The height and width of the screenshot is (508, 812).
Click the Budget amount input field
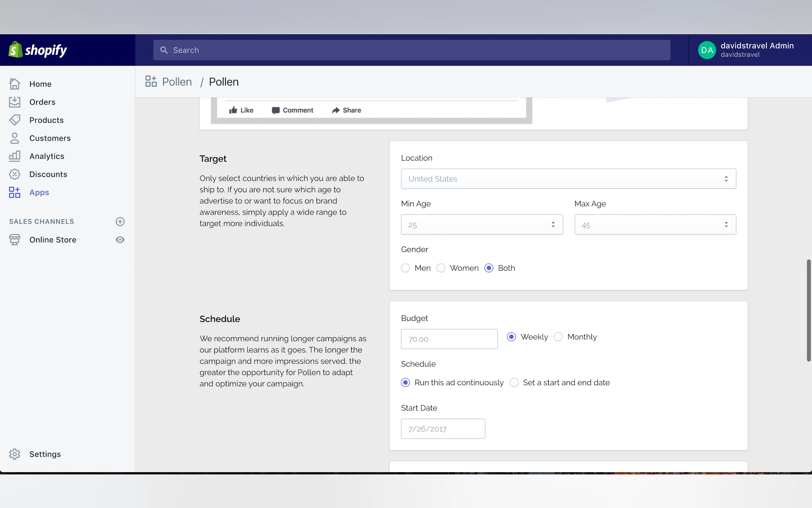coord(449,339)
